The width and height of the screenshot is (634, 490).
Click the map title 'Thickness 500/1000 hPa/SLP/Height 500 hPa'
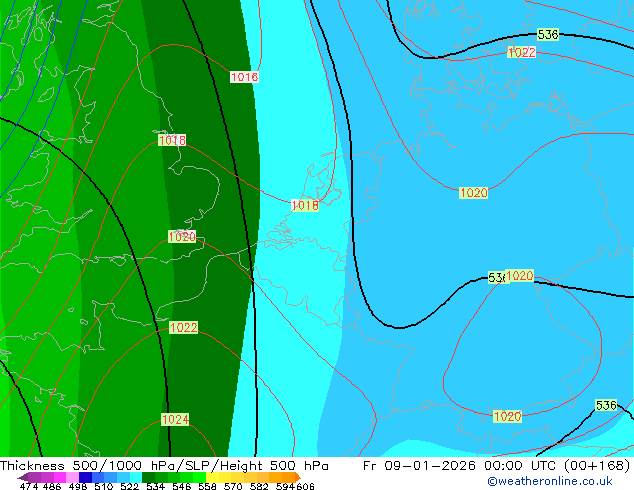(164, 466)
